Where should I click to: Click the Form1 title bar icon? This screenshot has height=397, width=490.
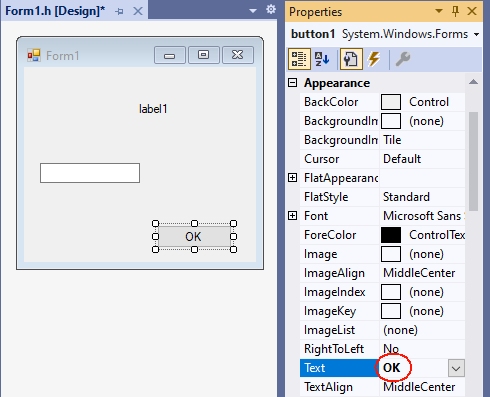coord(34,55)
